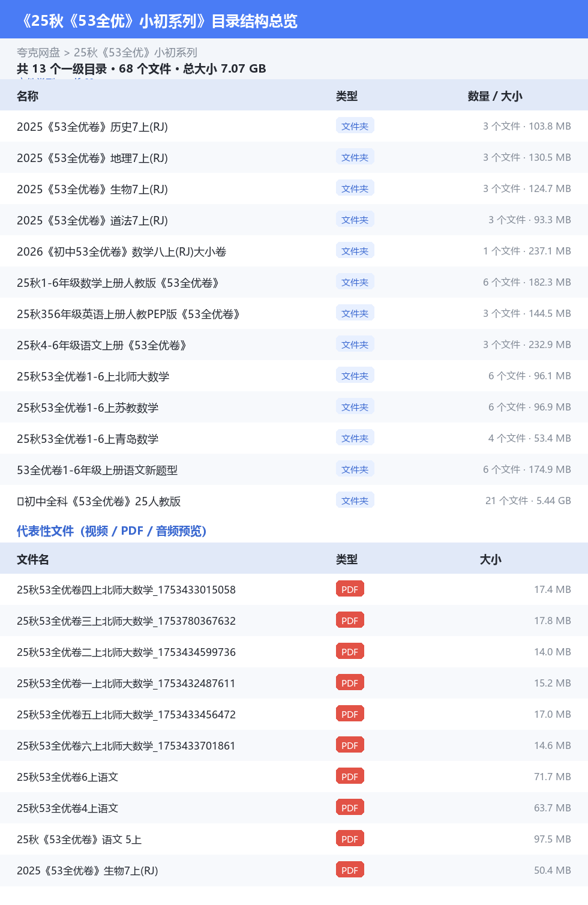Click the size 3 个文件 · 103.8 MB
588x905 pixels.
point(527,126)
